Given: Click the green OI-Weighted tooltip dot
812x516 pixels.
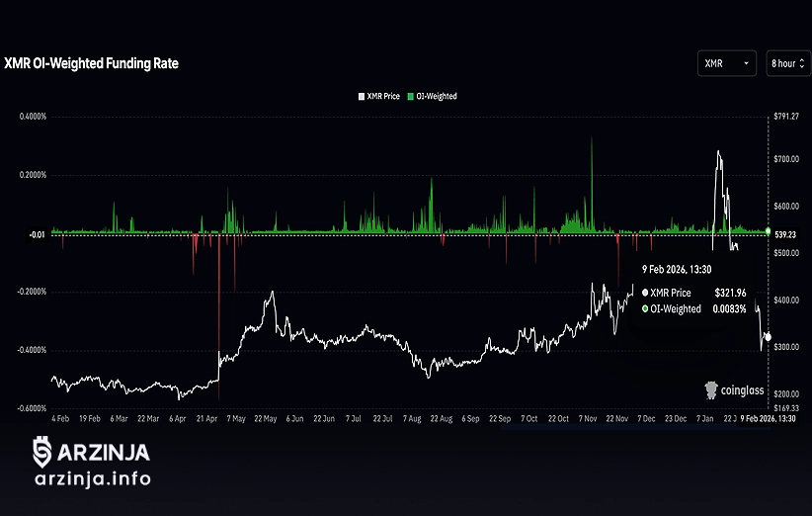Looking at the screenshot, I should 645,309.
